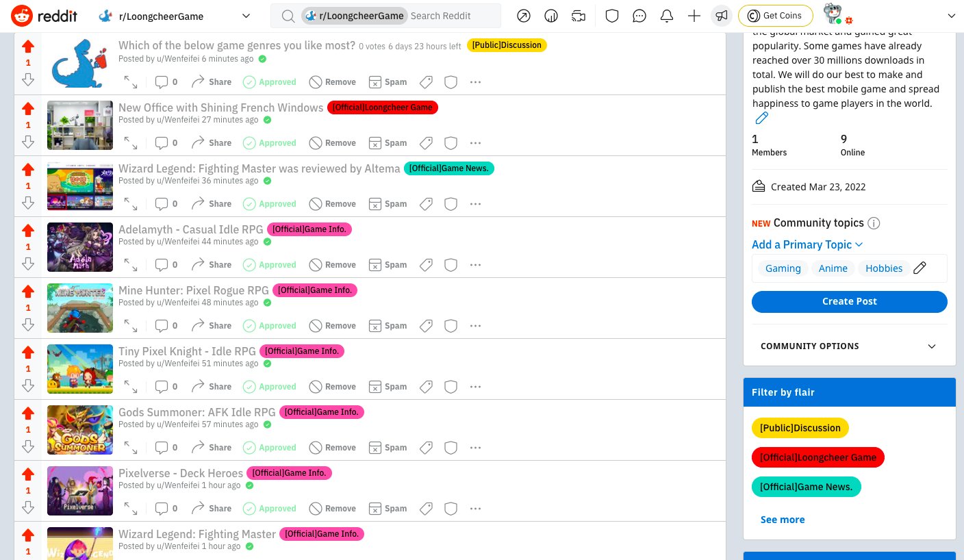Image resolution: width=964 pixels, height=560 pixels.
Task: Edit community topics pencil icon
Action: point(920,268)
